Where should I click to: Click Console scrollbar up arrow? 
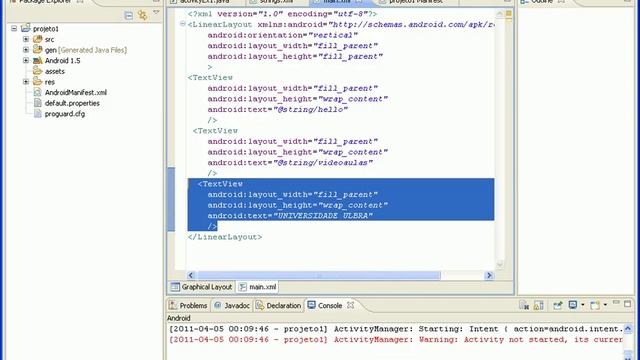[x=628, y=328]
